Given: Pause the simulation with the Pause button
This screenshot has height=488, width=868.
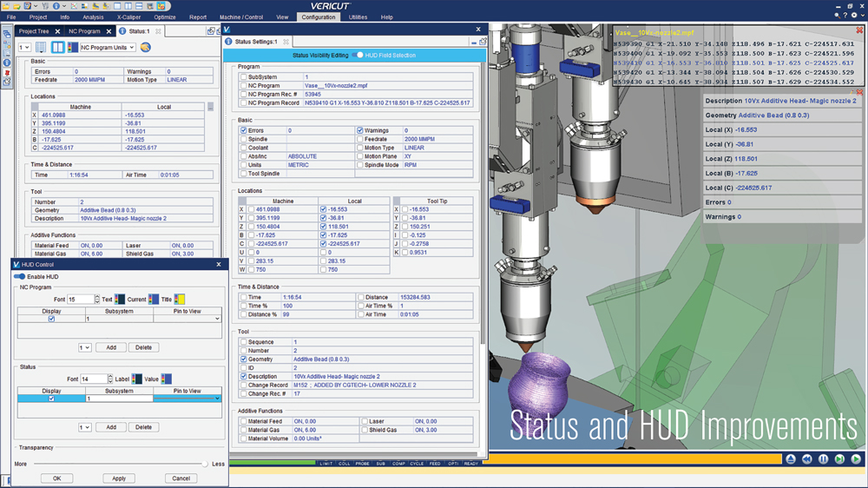Looking at the screenshot, I should point(823,459).
